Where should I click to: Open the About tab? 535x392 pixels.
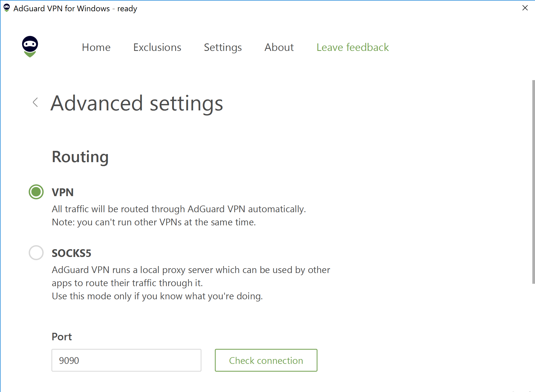pyautogui.click(x=279, y=47)
